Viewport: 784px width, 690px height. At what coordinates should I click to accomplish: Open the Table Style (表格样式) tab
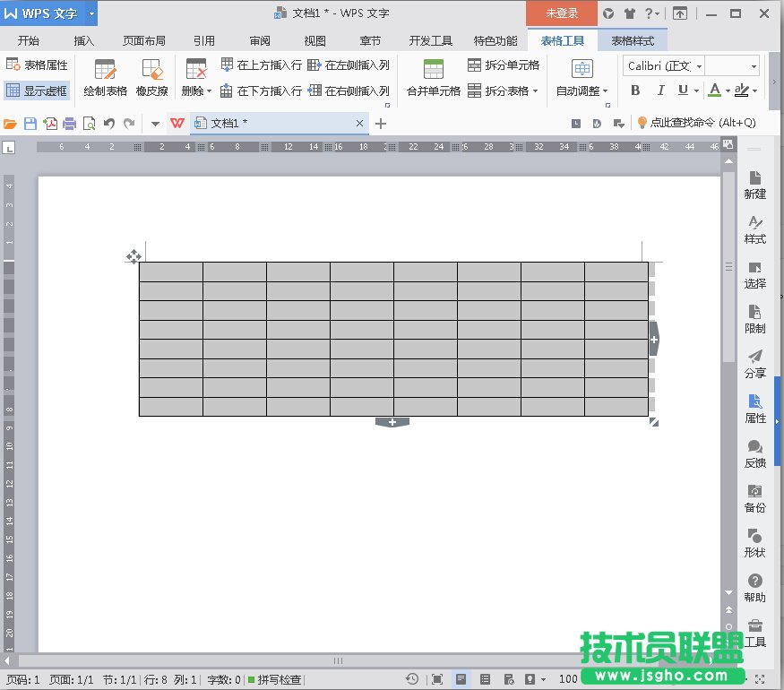[x=633, y=41]
